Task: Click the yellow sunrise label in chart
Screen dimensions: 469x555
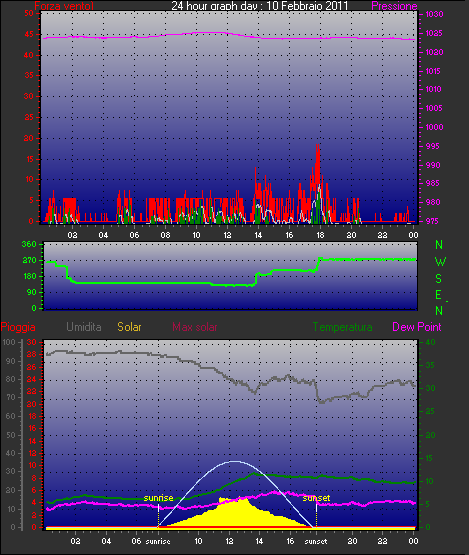Action: [x=158, y=498]
